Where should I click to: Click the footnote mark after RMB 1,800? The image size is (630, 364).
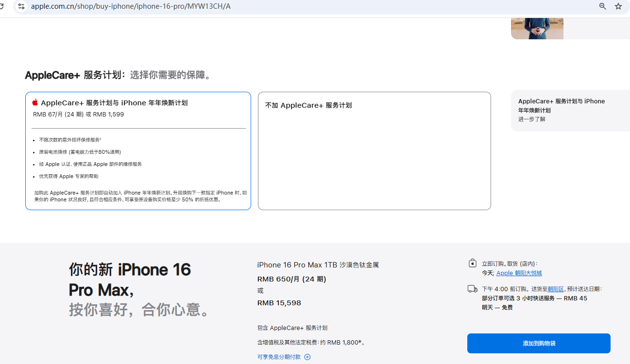click(360, 342)
